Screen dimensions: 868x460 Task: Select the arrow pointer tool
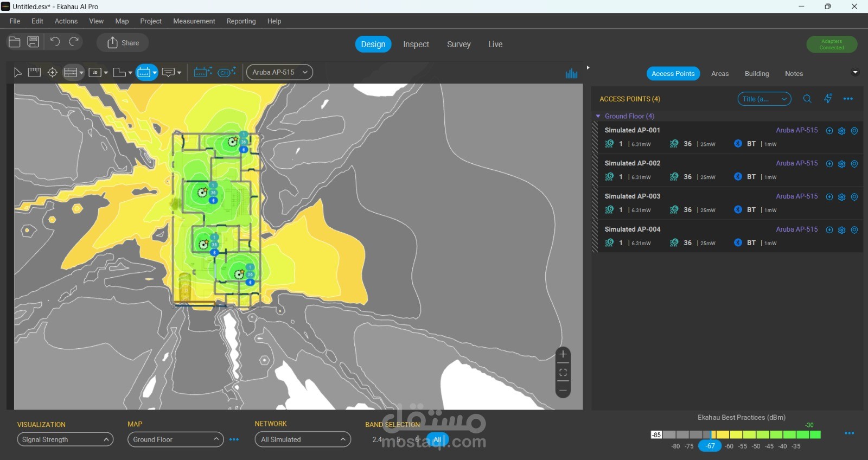tap(17, 73)
